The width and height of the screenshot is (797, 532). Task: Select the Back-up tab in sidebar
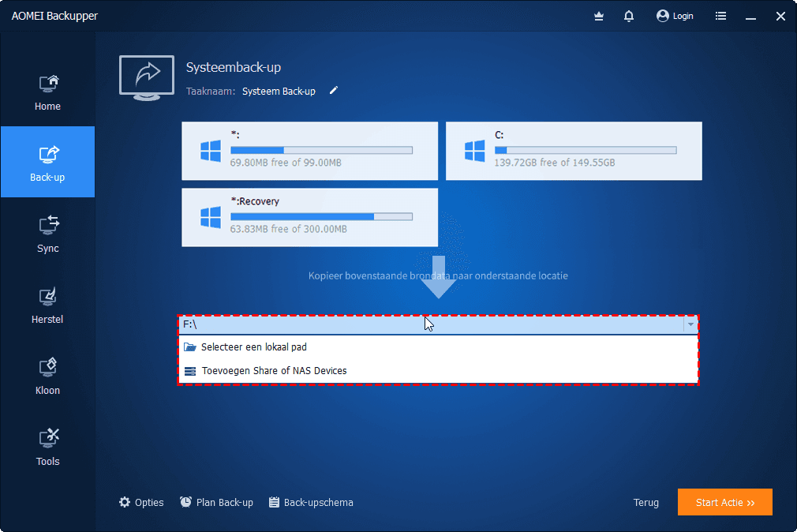click(48, 162)
